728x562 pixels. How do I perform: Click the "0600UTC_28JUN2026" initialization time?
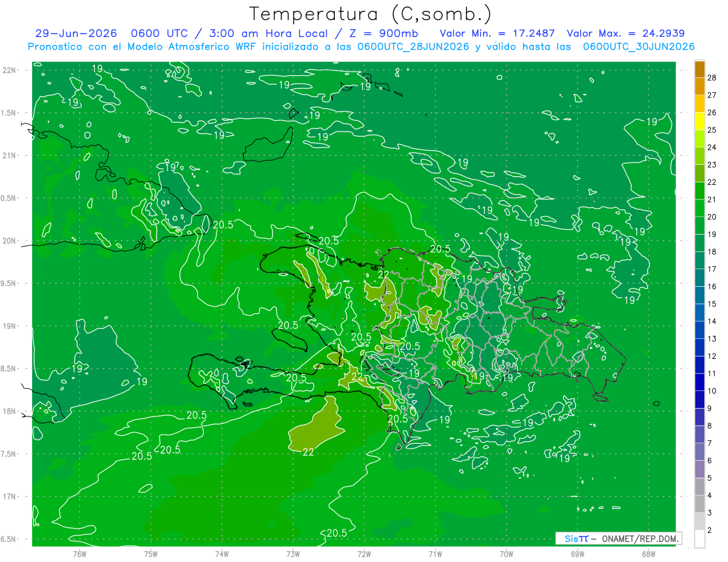pos(414,47)
